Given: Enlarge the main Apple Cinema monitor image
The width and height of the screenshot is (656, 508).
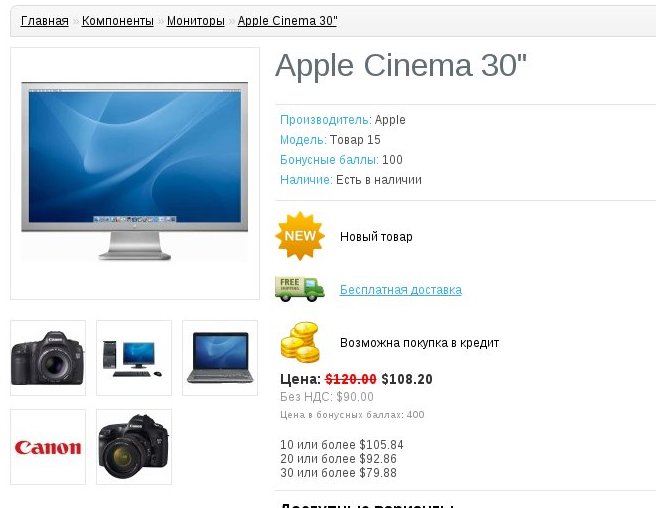Looking at the screenshot, I should pos(135,173).
